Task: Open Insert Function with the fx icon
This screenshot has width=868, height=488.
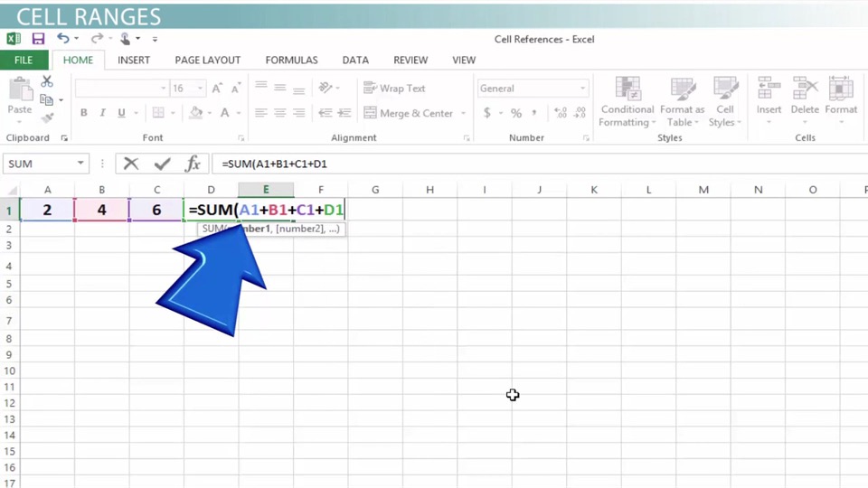Action: (x=193, y=164)
